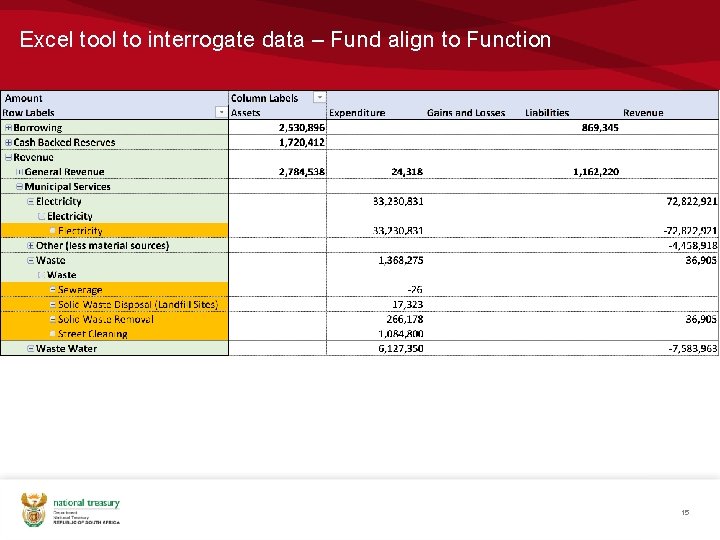The image size is (720, 540).
Task: Select Electricity revenue value 72,822,921
Action: click(692, 201)
